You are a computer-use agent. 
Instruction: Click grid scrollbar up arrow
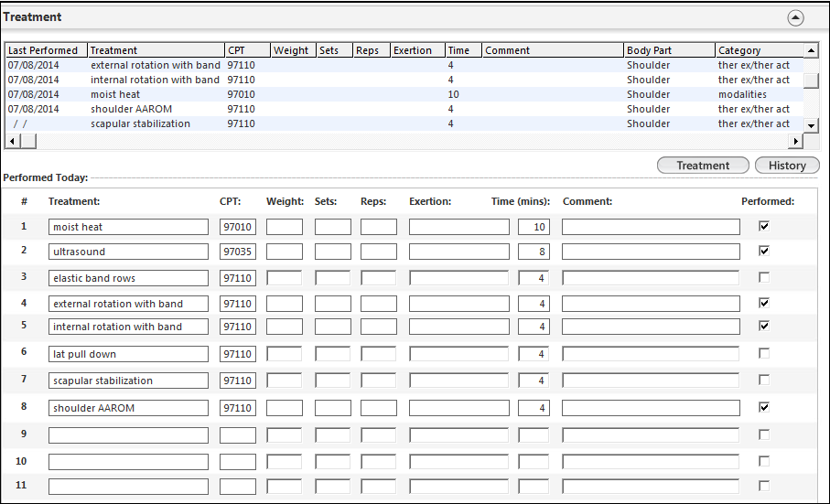pos(811,50)
